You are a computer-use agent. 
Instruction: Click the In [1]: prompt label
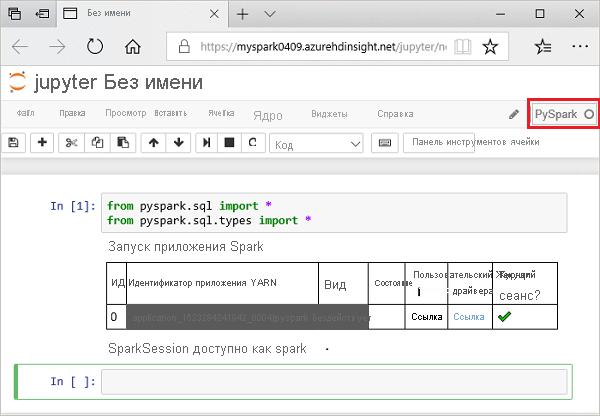pos(73,206)
